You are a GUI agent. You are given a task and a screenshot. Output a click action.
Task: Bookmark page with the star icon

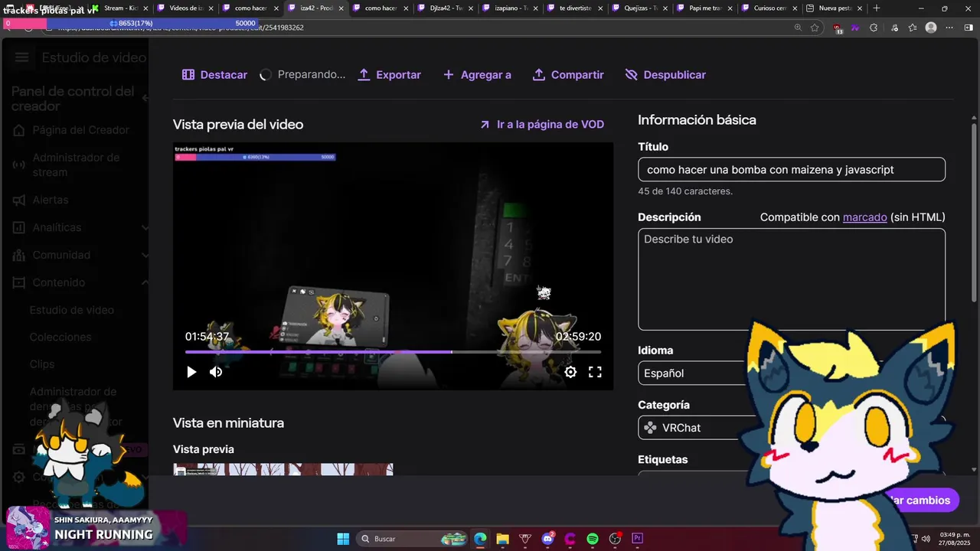click(x=815, y=28)
